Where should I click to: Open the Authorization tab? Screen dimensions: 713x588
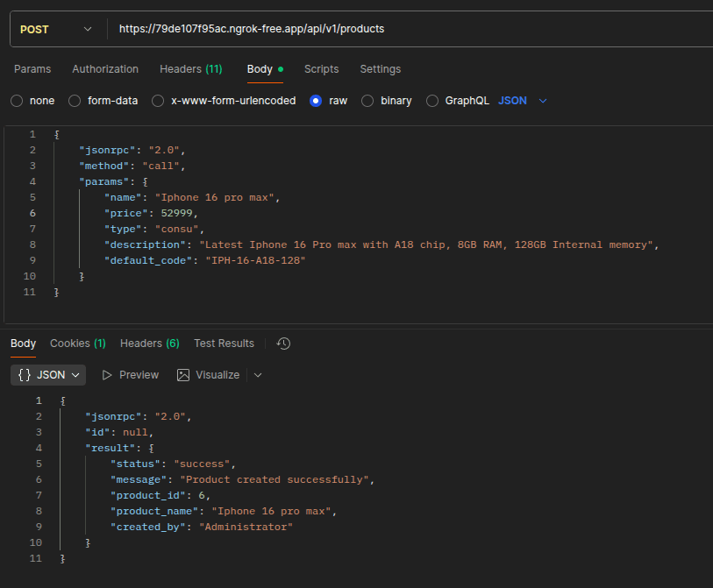[105, 68]
